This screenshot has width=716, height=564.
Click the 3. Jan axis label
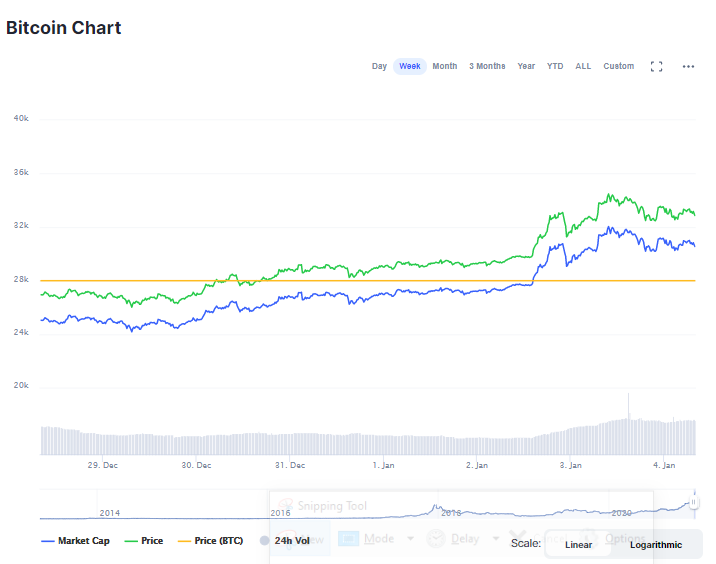coord(571,465)
